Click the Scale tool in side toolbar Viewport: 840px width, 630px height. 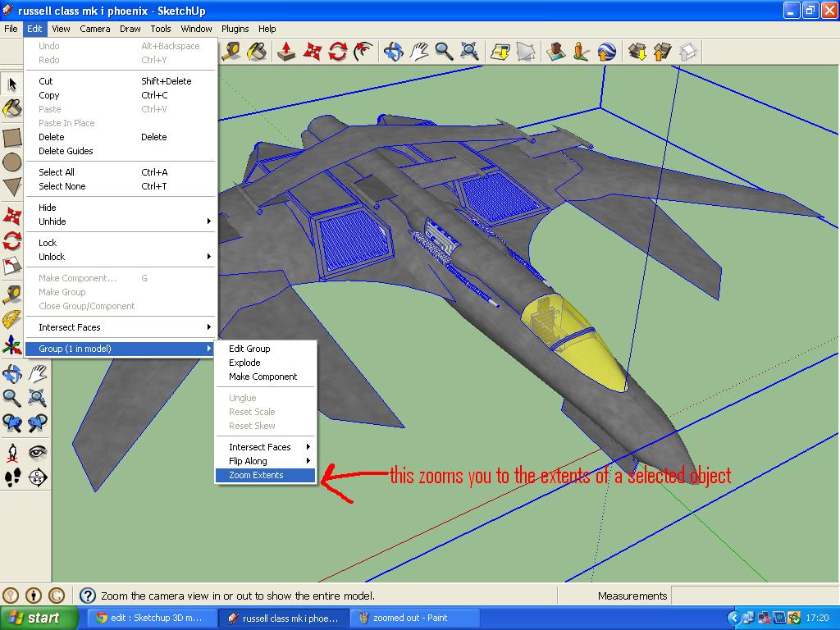point(11,266)
